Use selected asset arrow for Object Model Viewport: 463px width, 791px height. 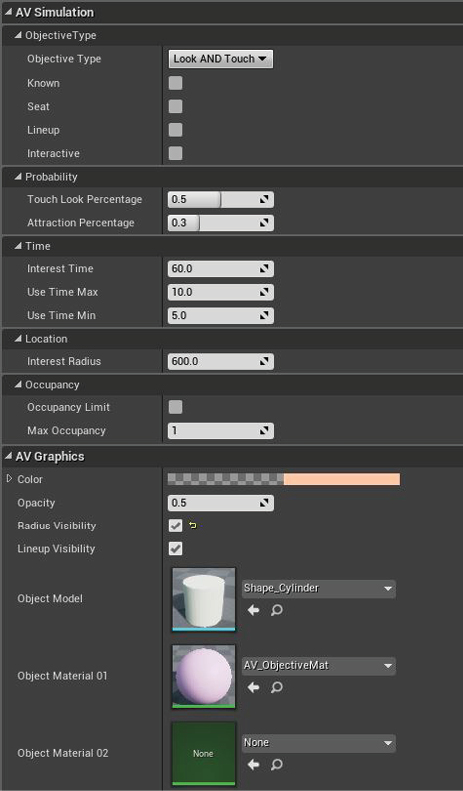[253, 610]
